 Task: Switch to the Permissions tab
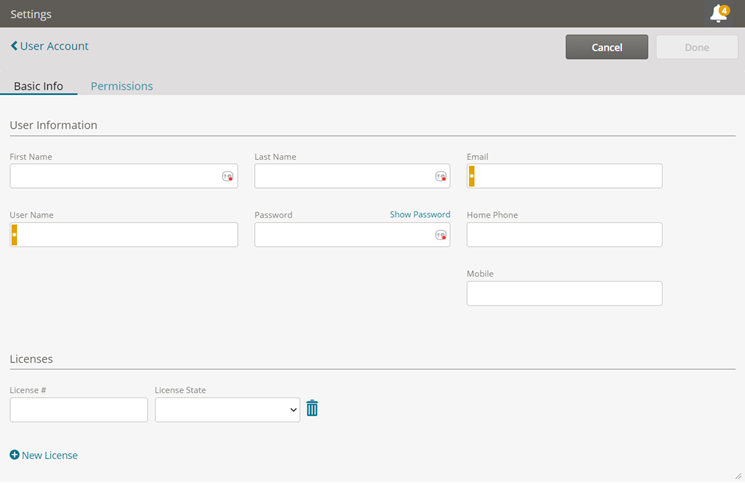coord(122,86)
